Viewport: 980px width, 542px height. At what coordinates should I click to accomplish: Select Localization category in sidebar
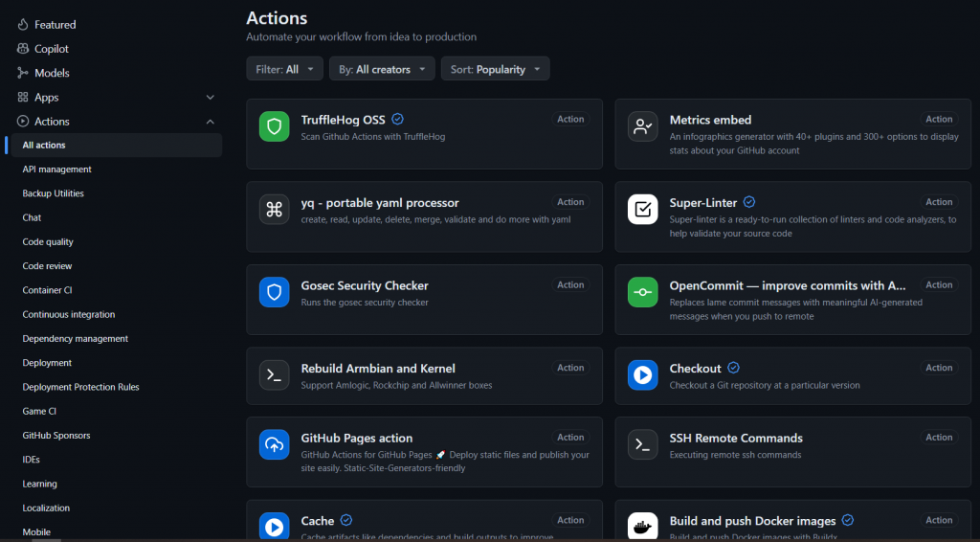(46, 508)
